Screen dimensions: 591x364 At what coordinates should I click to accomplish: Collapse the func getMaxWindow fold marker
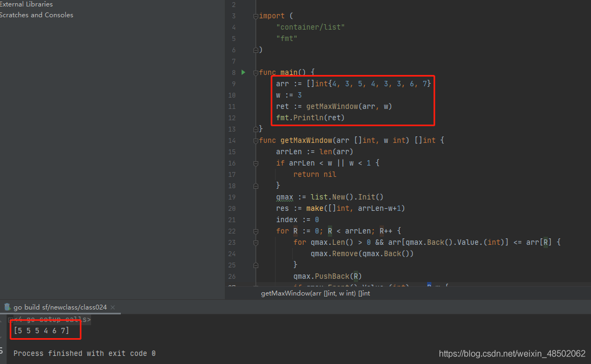click(x=256, y=141)
